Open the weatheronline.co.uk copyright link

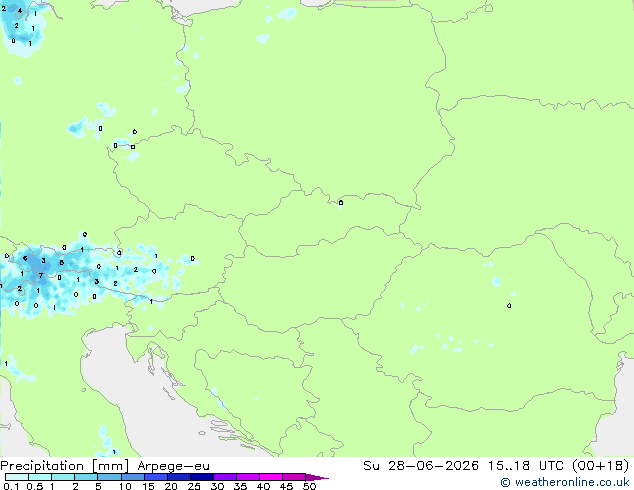coord(565,482)
